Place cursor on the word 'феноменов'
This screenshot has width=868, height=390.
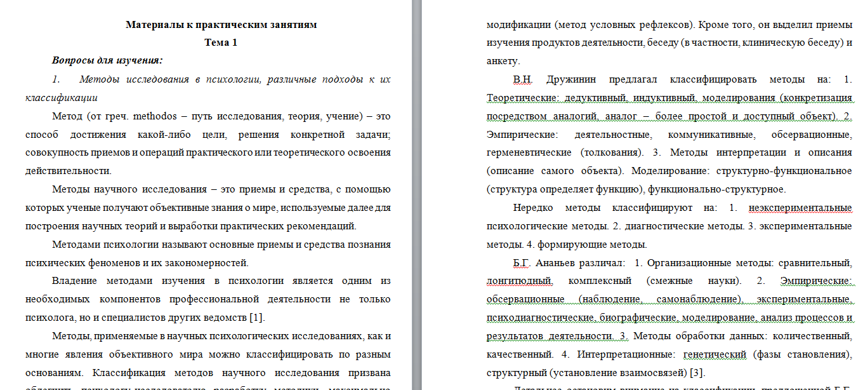tap(104, 263)
